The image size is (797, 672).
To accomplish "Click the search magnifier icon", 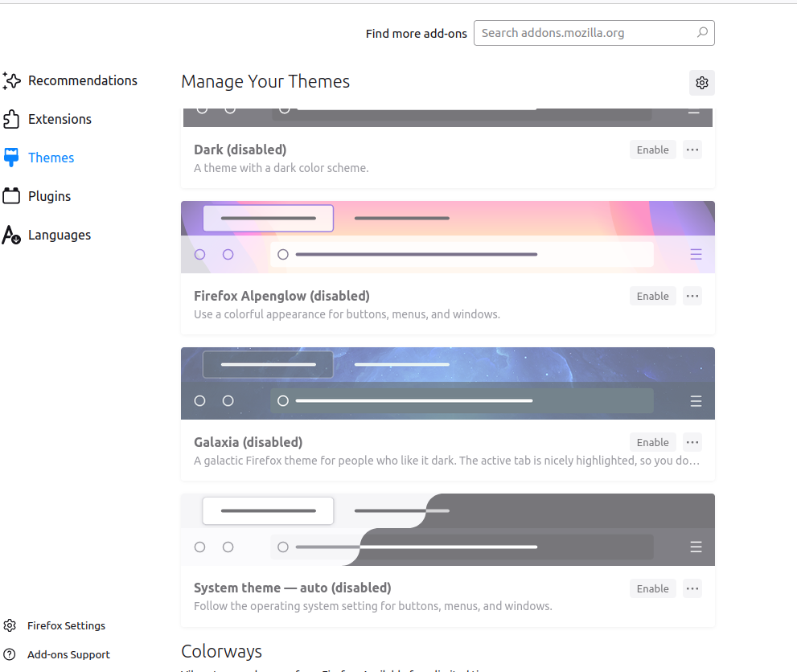I will point(702,32).
